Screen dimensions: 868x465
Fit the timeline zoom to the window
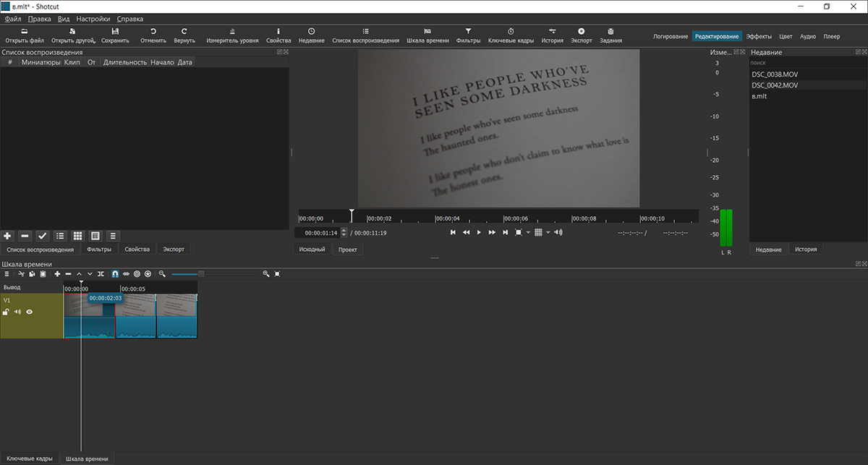coord(277,274)
